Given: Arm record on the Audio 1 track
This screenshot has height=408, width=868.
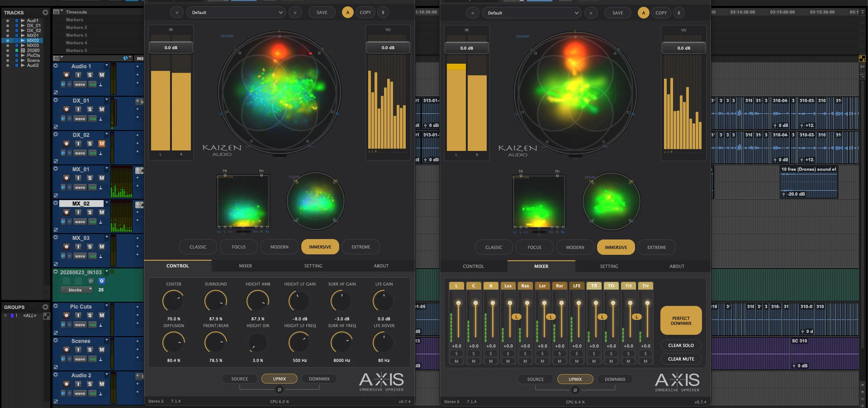Looking at the screenshot, I should click(x=66, y=75).
